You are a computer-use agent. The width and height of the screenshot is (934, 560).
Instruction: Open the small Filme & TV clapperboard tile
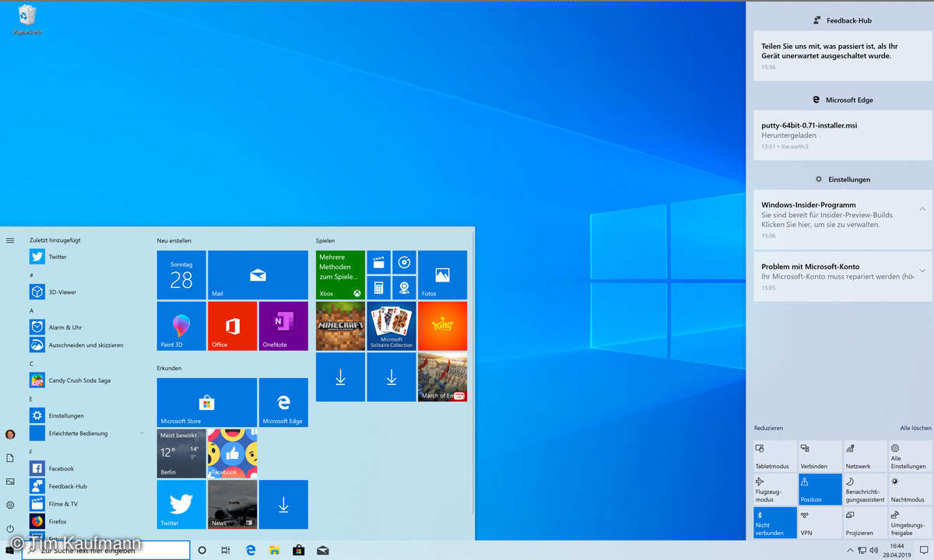click(379, 262)
